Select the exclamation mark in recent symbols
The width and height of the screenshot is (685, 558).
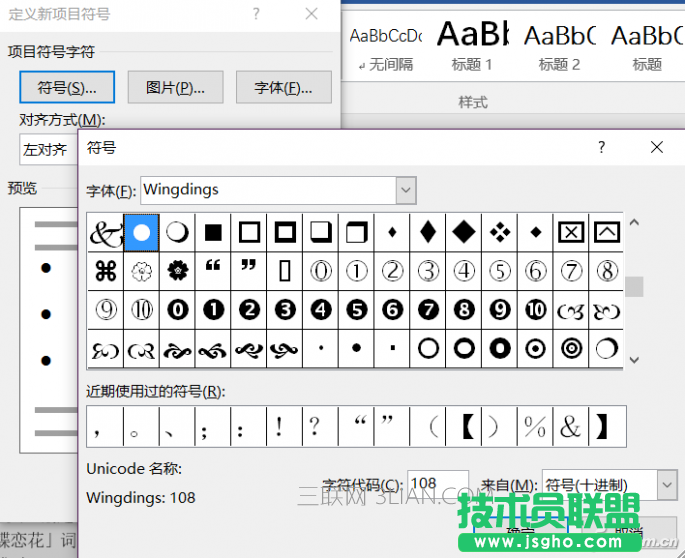click(278, 427)
